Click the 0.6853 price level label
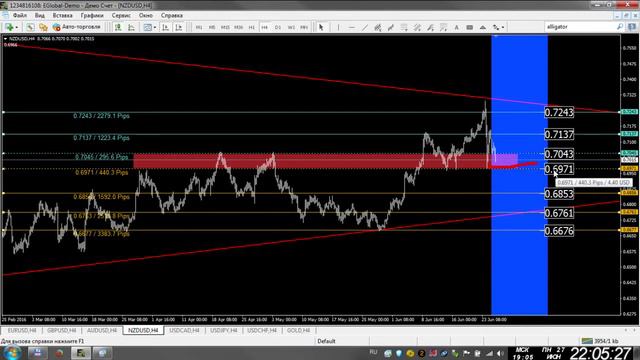Viewport: 640px width, 360px height. pos(559,194)
